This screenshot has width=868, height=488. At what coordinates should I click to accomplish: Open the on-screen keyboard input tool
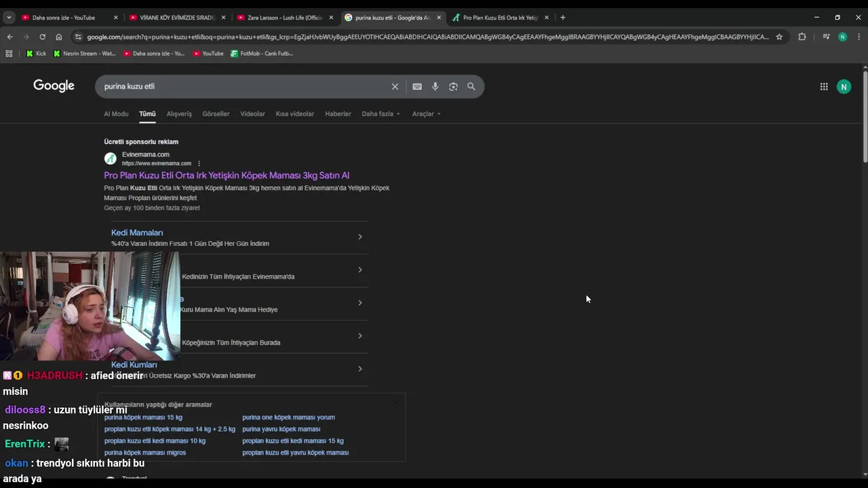click(x=417, y=87)
